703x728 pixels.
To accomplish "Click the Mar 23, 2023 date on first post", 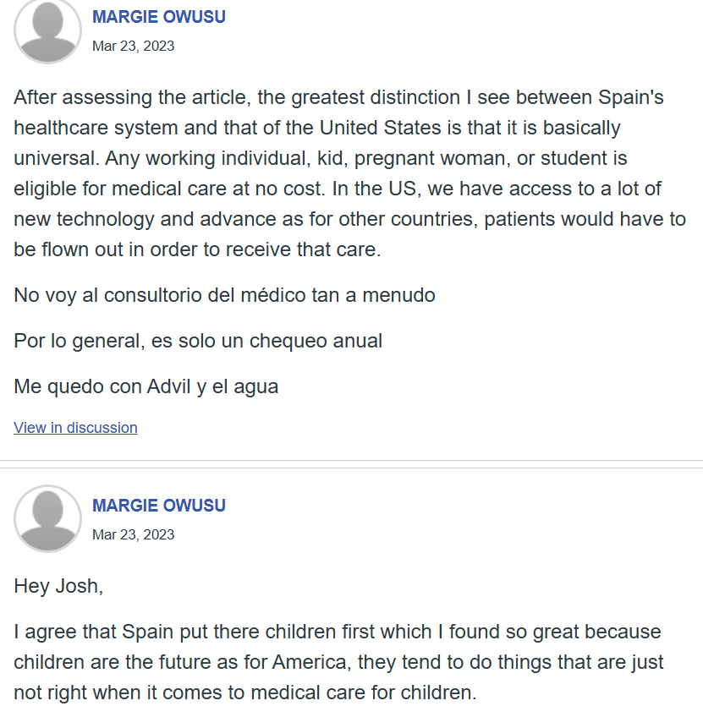I will pos(133,46).
